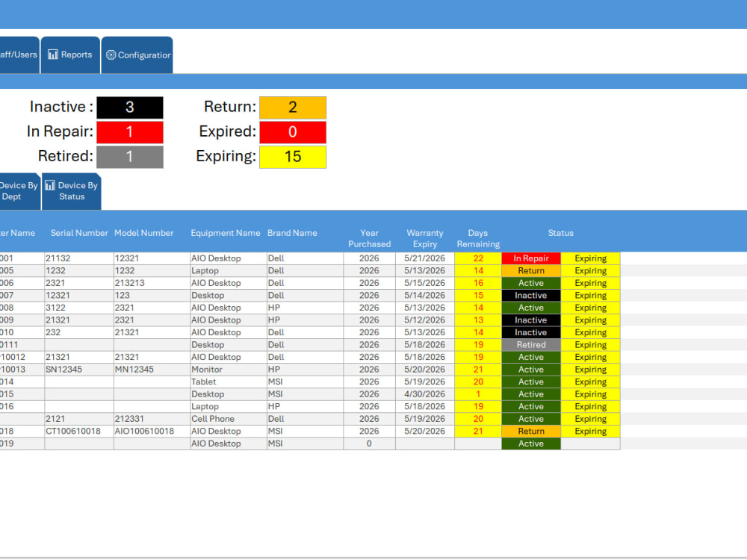
Task: Click the Days Remaining column header
Action: [478, 239]
